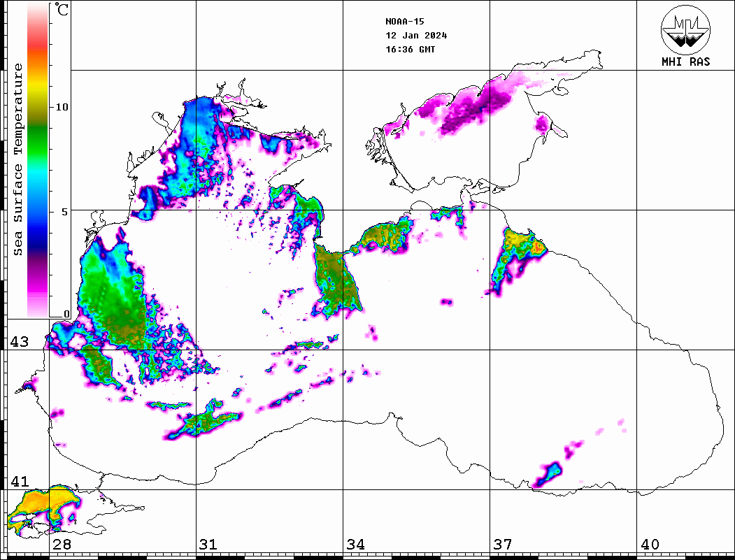Click the "10" tick on color scale
Screen dimensions: 735x560
[x=62, y=107]
